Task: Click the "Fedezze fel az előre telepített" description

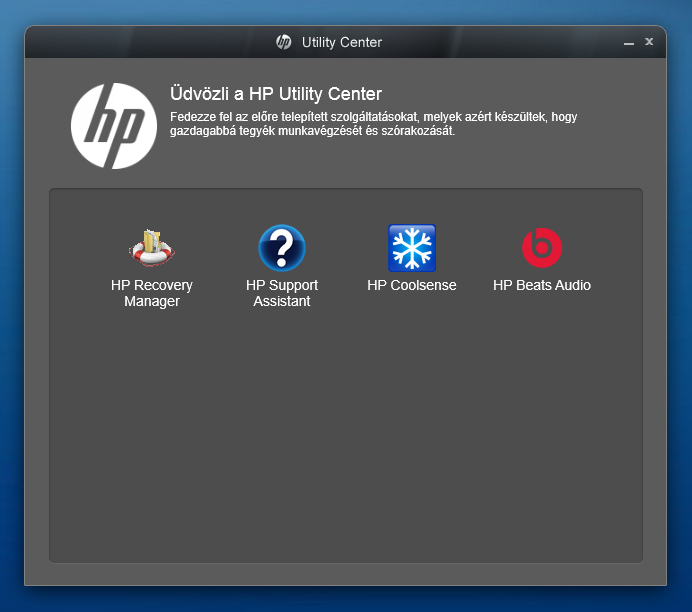Action: coord(373,124)
